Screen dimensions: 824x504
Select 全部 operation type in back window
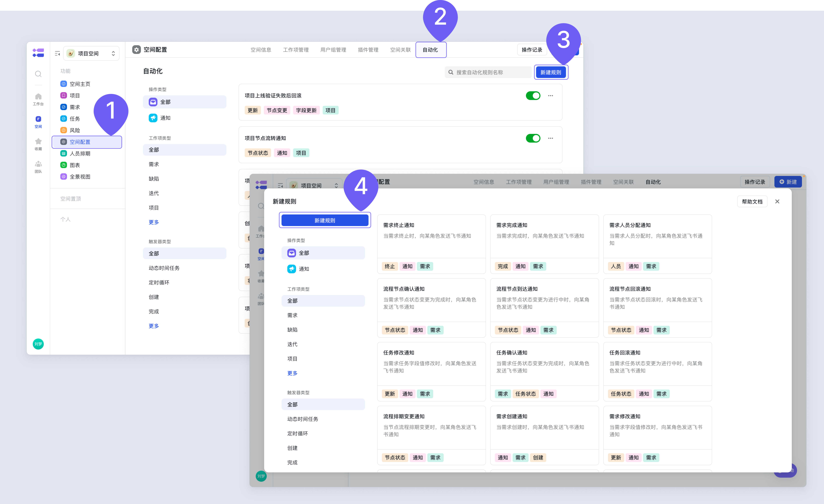click(x=185, y=102)
